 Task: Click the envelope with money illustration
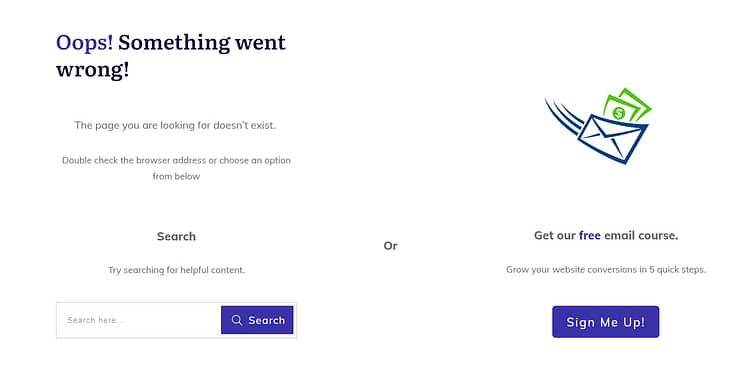pos(598,126)
